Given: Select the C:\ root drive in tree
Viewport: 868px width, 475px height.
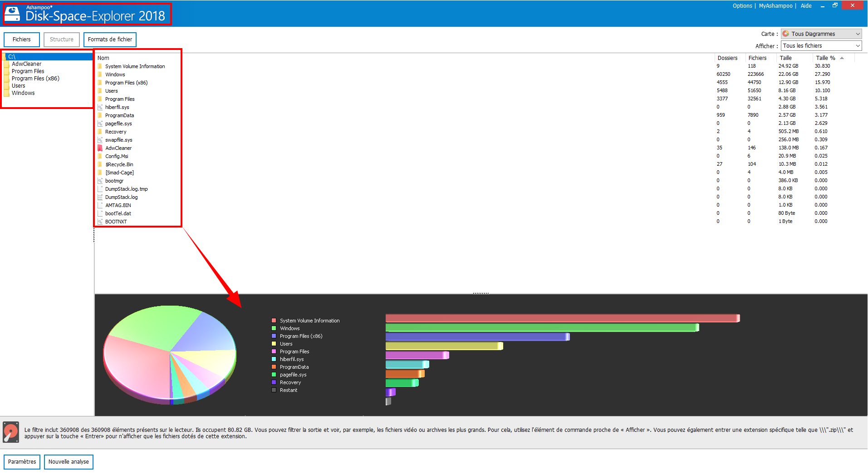Looking at the screenshot, I should 12,57.
